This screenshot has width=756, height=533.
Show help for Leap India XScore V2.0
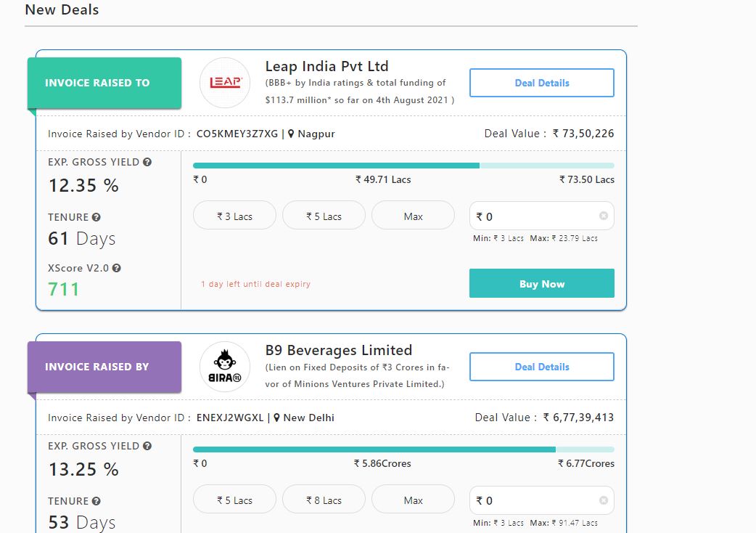point(116,268)
